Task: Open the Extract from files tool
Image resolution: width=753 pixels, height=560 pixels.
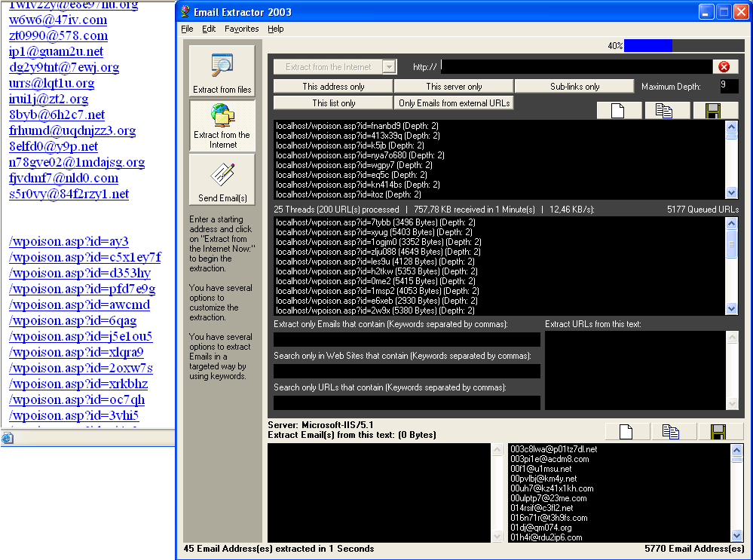Action: tap(222, 71)
